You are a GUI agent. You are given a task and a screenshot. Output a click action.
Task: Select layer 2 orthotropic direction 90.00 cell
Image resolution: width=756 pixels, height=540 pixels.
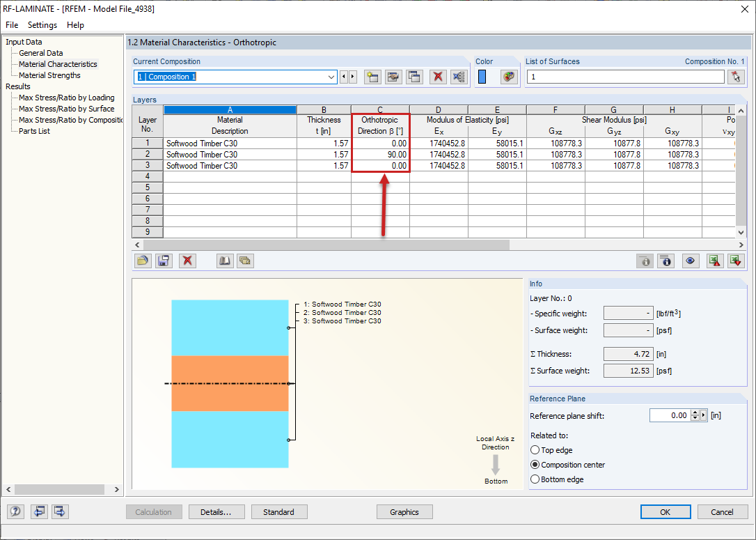pyautogui.click(x=380, y=155)
